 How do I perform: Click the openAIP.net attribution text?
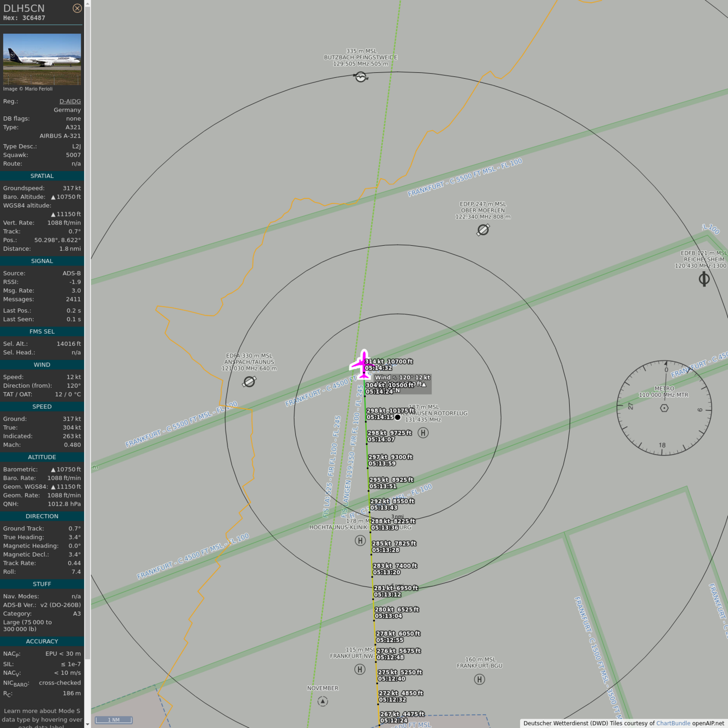708,723
